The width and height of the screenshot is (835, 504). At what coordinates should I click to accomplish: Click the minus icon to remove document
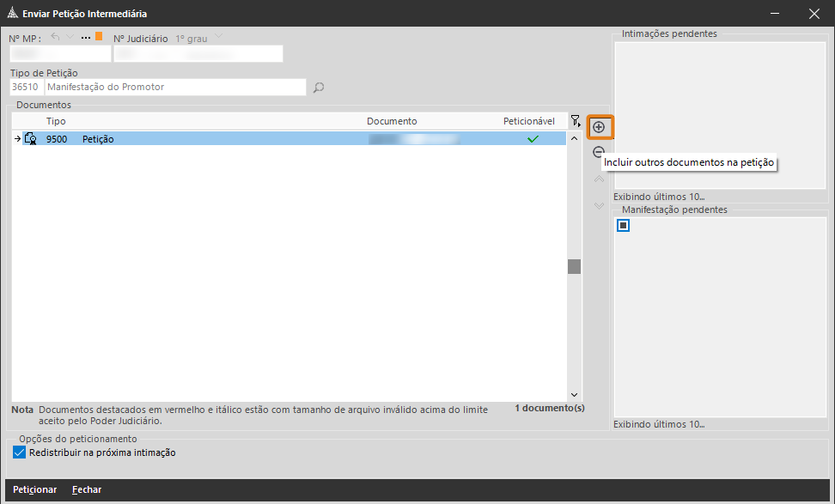599,152
